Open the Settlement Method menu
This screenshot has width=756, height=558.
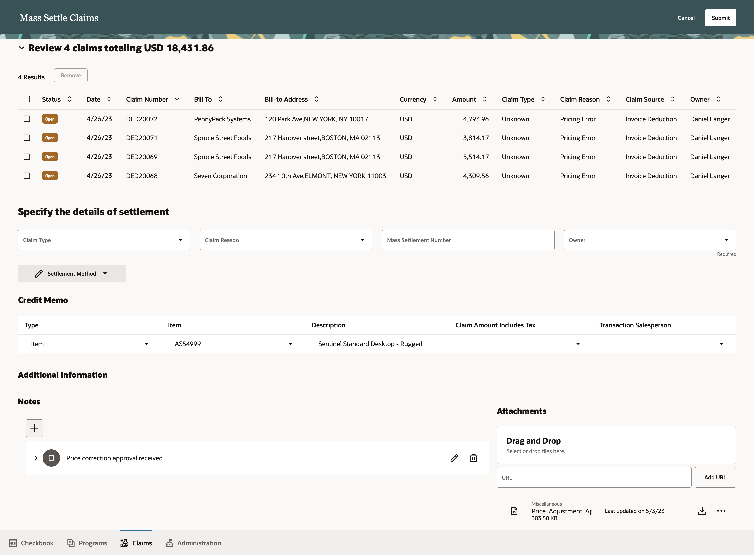tap(72, 273)
